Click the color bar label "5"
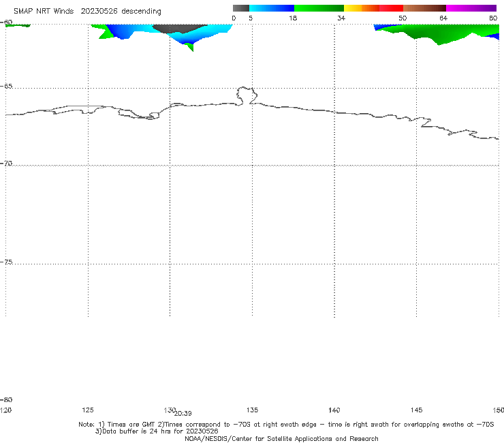The width and height of the screenshot is (504, 443). 251,18
